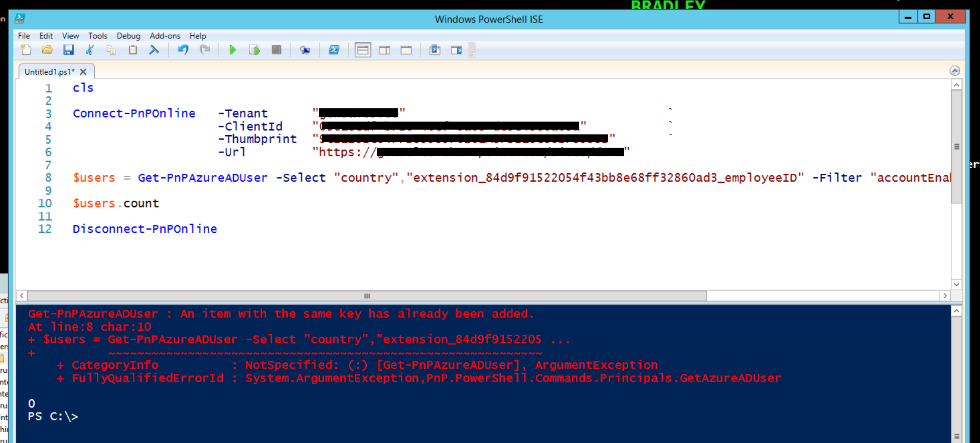Screen dimensions: 980x443
Task: Select the Copy icon
Action: tap(111, 50)
